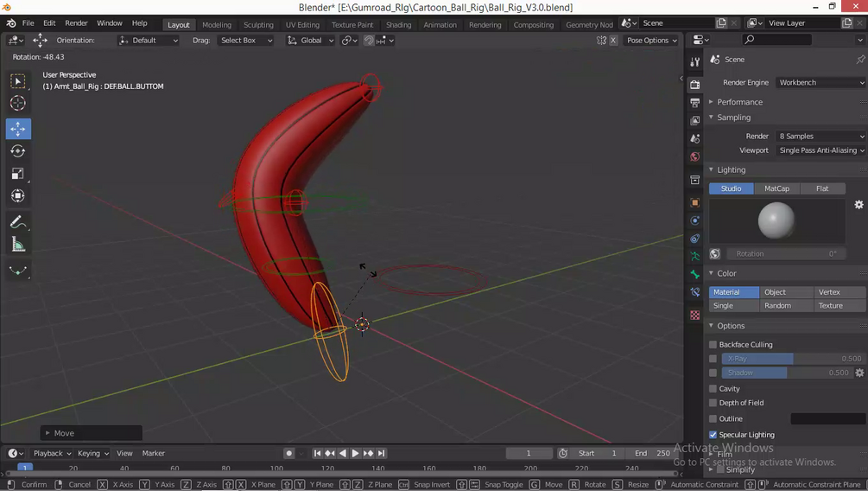Viewport: 868px width, 491px height.
Task: Toggle use preview range clock icon
Action: tap(563, 453)
